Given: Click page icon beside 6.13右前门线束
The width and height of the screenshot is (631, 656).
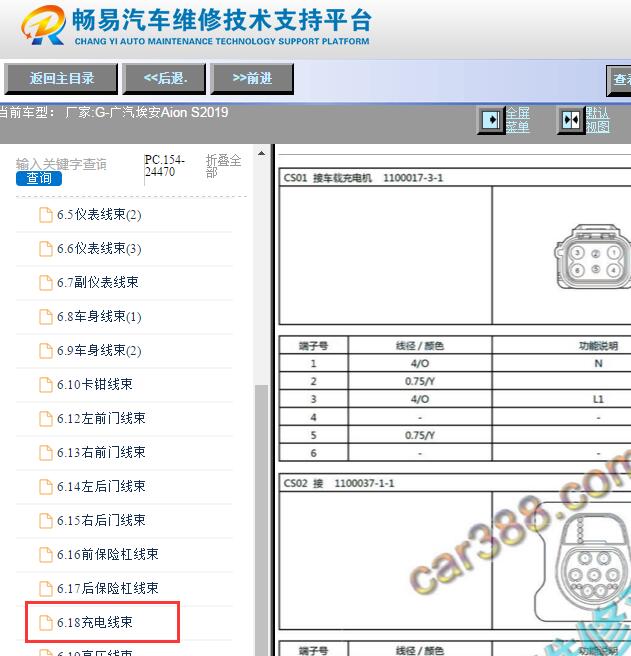Looking at the screenshot, I should (x=46, y=453).
